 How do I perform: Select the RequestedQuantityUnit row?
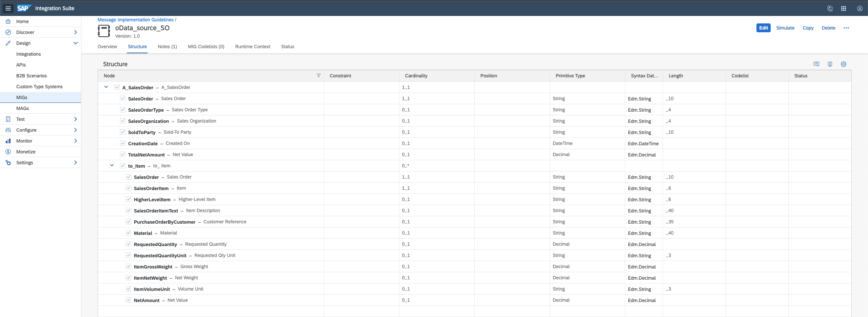(x=475, y=255)
